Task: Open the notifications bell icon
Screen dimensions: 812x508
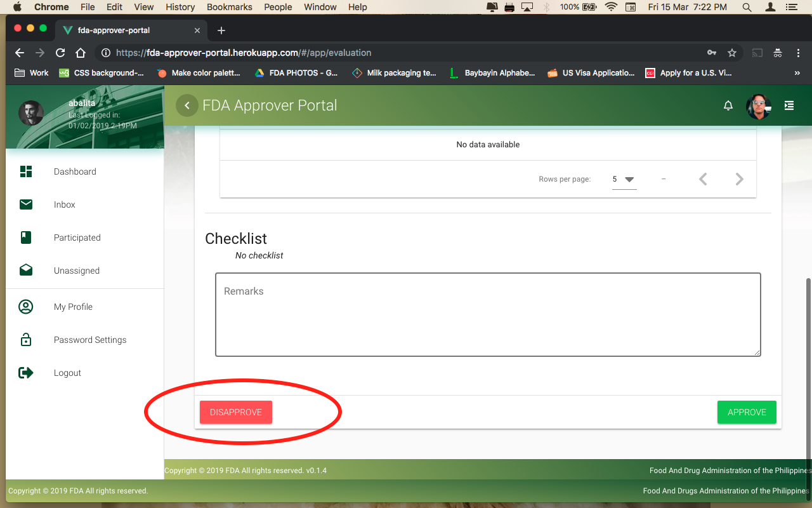Action: (x=728, y=106)
